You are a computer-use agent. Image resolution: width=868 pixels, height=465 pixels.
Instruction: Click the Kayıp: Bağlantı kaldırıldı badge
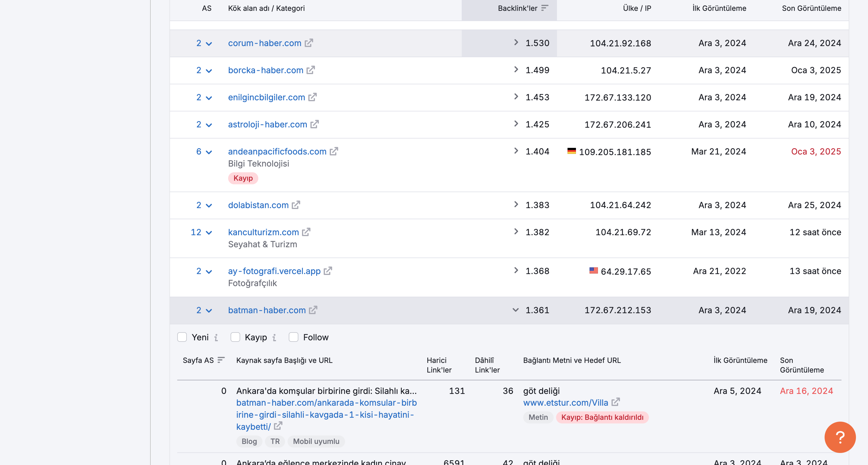click(x=602, y=417)
